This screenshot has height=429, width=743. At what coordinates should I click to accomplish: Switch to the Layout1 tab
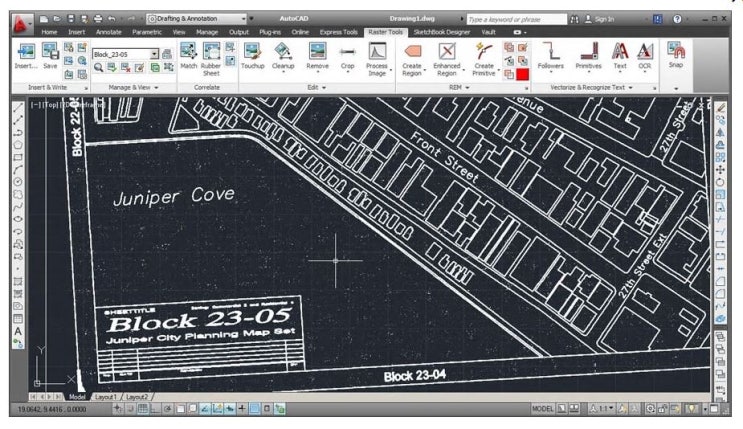[106, 397]
